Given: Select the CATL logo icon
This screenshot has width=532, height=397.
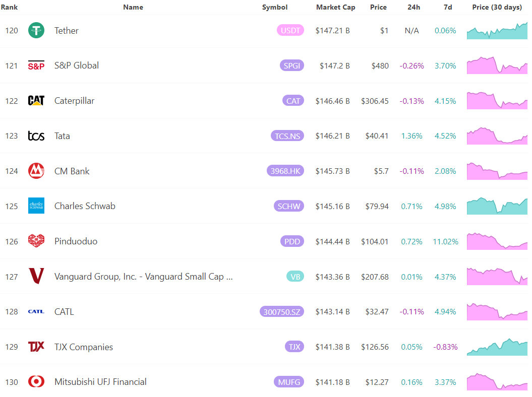Looking at the screenshot, I should click(x=36, y=311).
